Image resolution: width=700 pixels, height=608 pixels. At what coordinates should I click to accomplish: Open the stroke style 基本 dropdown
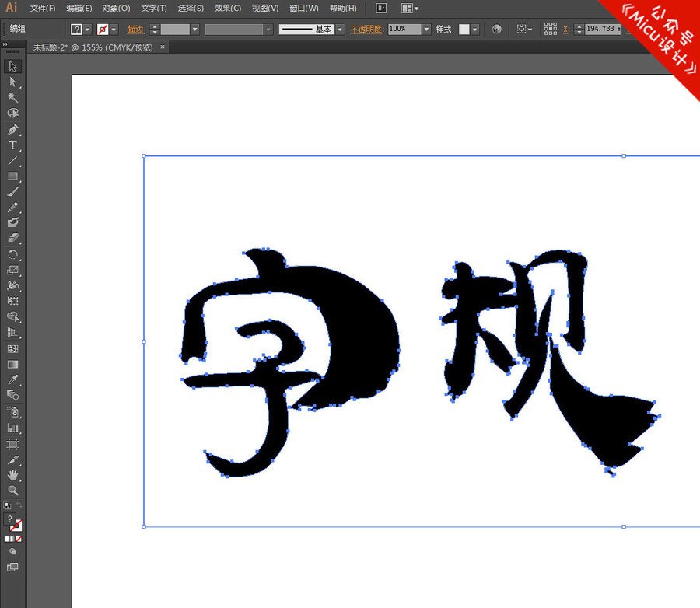pyautogui.click(x=340, y=29)
